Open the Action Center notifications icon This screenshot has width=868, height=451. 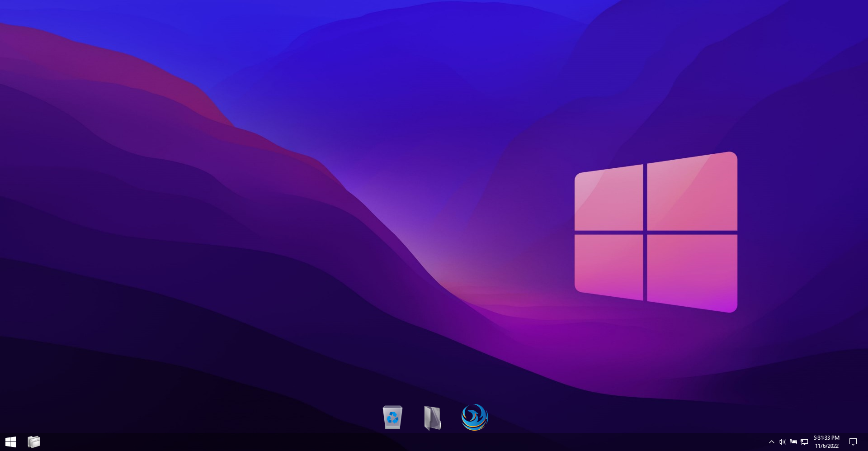click(853, 442)
